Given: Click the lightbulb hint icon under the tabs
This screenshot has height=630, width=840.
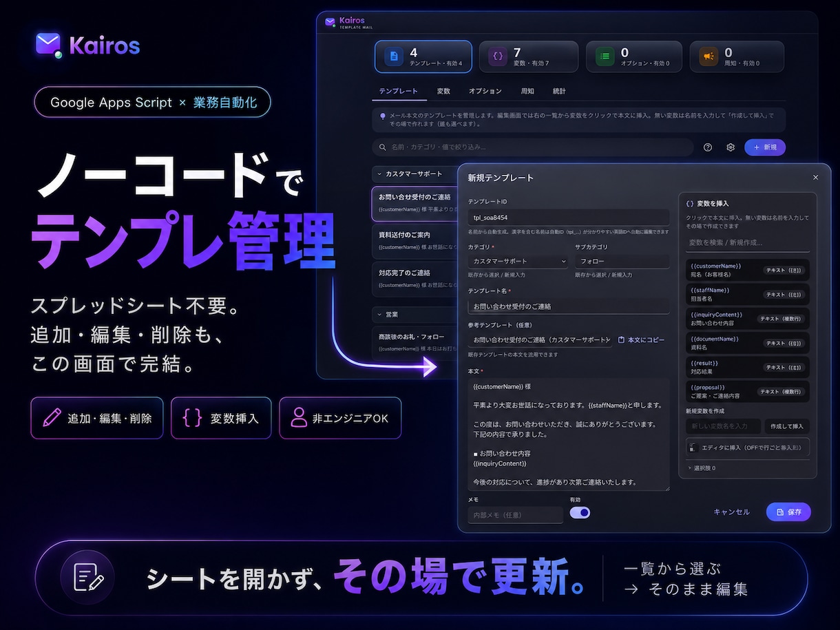Looking at the screenshot, I should coord(383,116).
